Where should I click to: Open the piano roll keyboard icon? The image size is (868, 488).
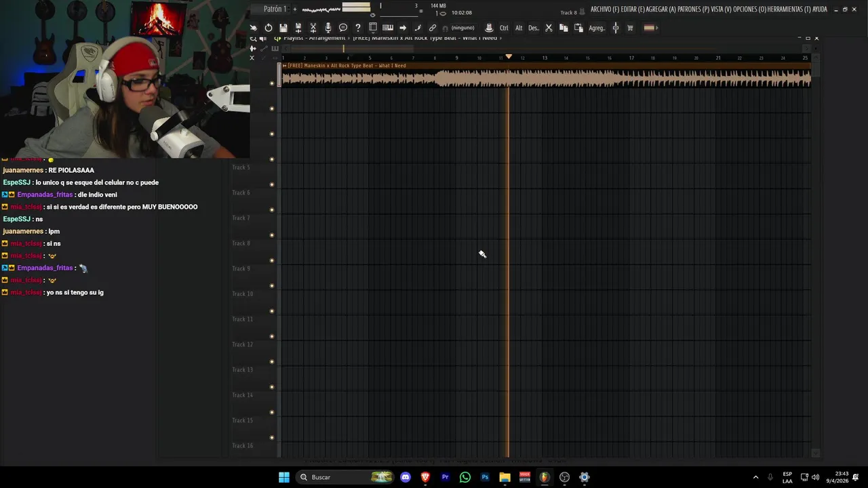tap(388, 28)
